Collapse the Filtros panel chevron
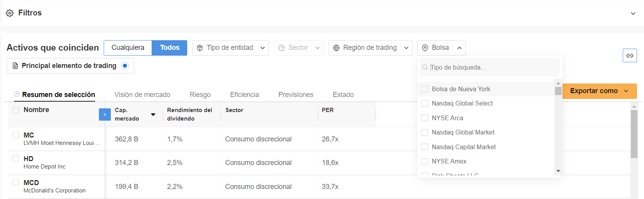 coord(633,14)
